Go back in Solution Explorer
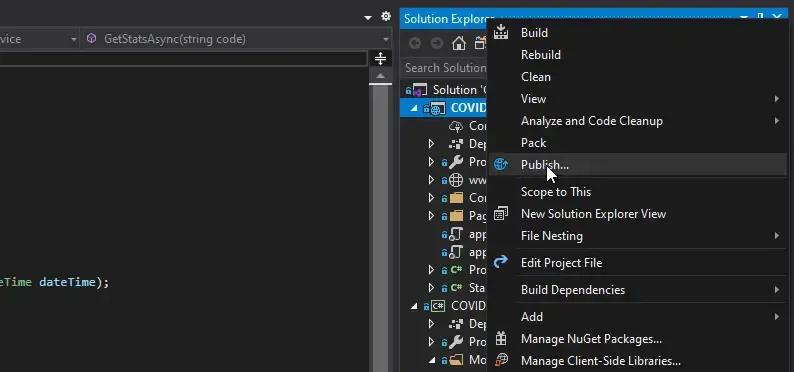The width and height of the screenshot is (794, 372). point(415,44)
